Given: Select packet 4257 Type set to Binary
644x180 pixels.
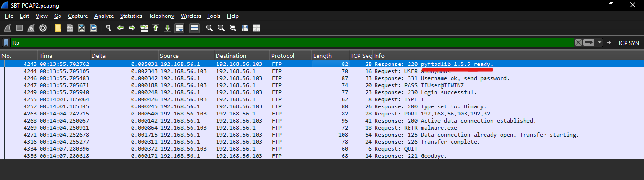Looking at the screenshot, I should pos(322,106).
